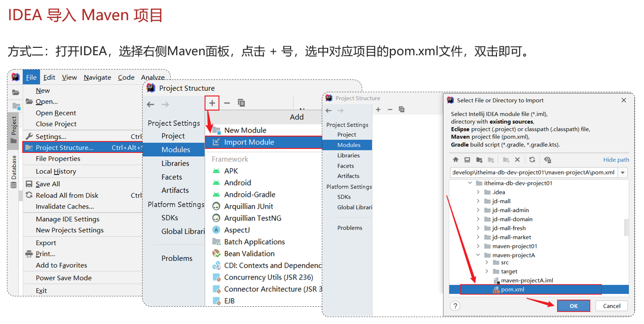Click the project directory icon in import dialog

click(x=479, y=160)
